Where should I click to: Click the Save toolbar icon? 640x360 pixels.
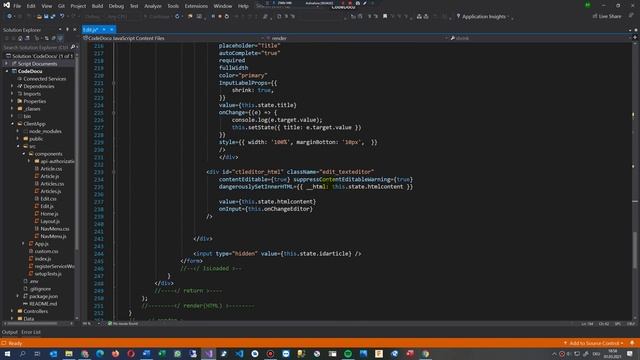click(x=46, y=16)
